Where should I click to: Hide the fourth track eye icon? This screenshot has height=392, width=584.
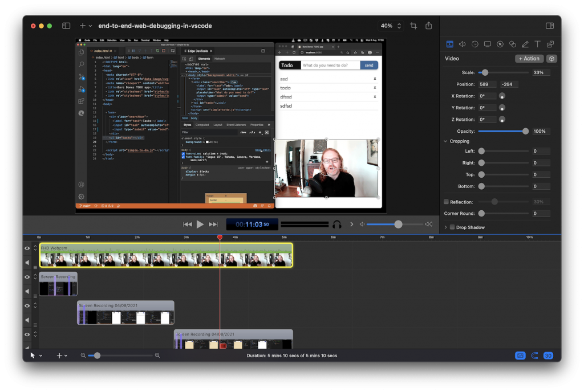click(27, 334)
